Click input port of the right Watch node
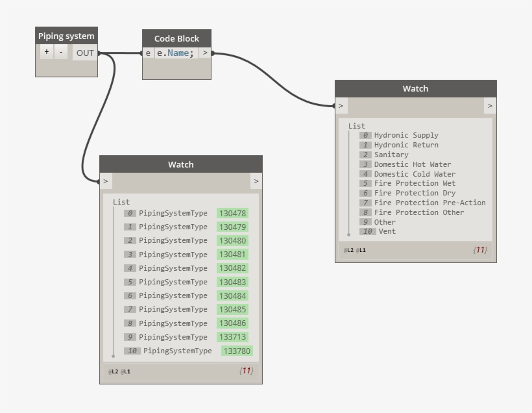 (x=341, y=105)
